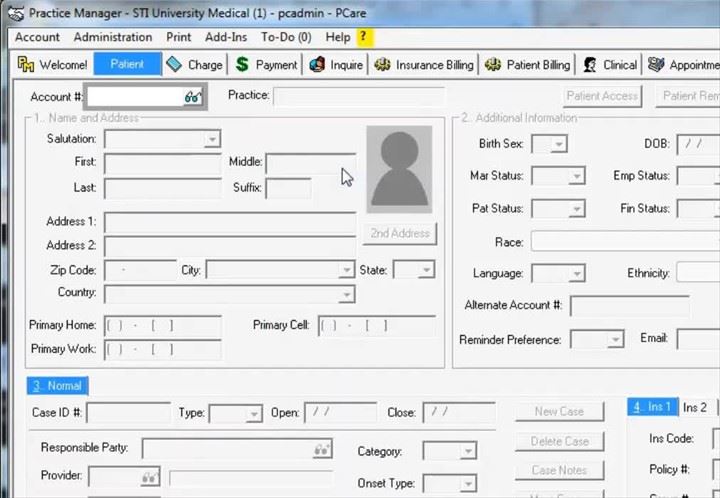Click the Suffix field
The height and width of the screenshot is (498, 720).
pos(288,189)
